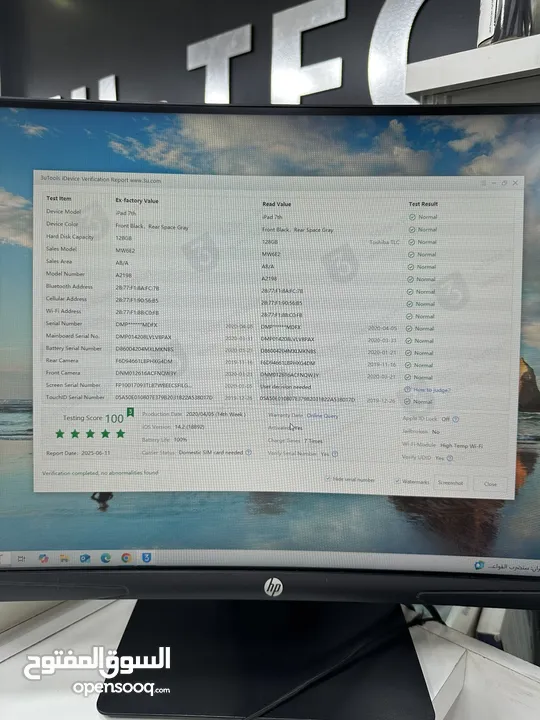Screen dimensions: 540x720
Task: Click the Hard Disk Capacity Normal check icon
Action: tap(411, 242)
